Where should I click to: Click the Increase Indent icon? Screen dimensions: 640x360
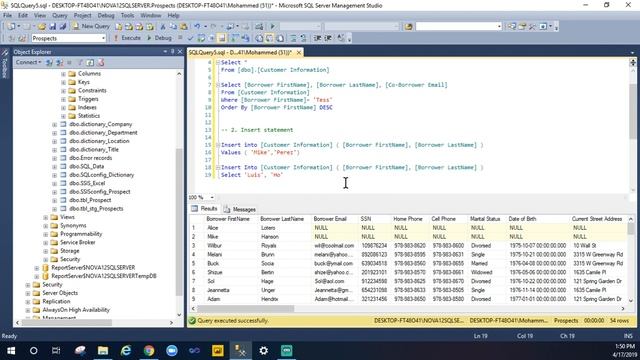[328, 38]
